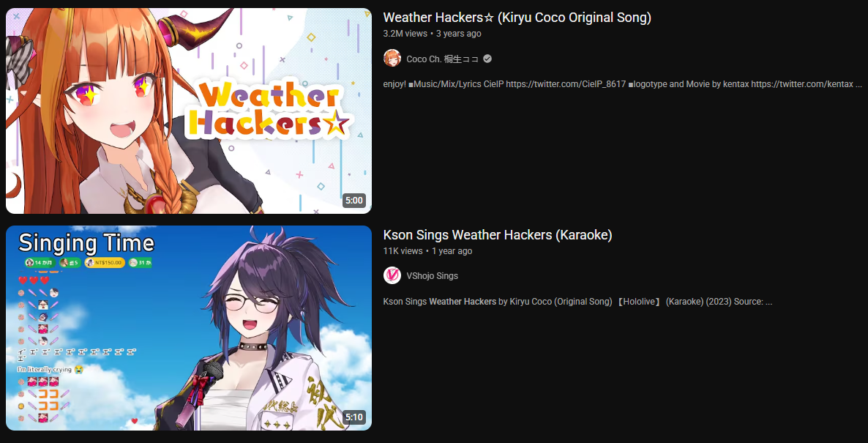The image size is (868, 443).
Task: Click the NT$150.00 super chat badge
Action: coord(105,262)
